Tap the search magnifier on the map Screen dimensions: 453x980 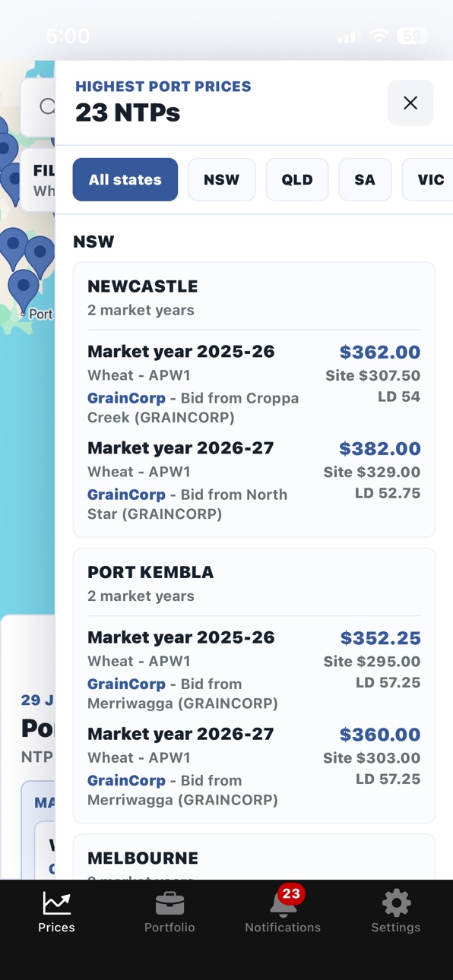(x=47, y=106)
